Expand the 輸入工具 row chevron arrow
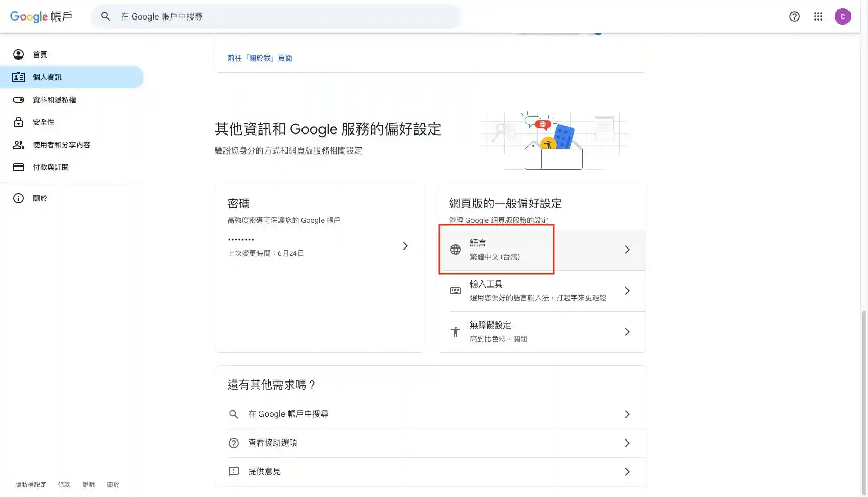Viewport: 868px width, 497px height. tap(627, 291)
